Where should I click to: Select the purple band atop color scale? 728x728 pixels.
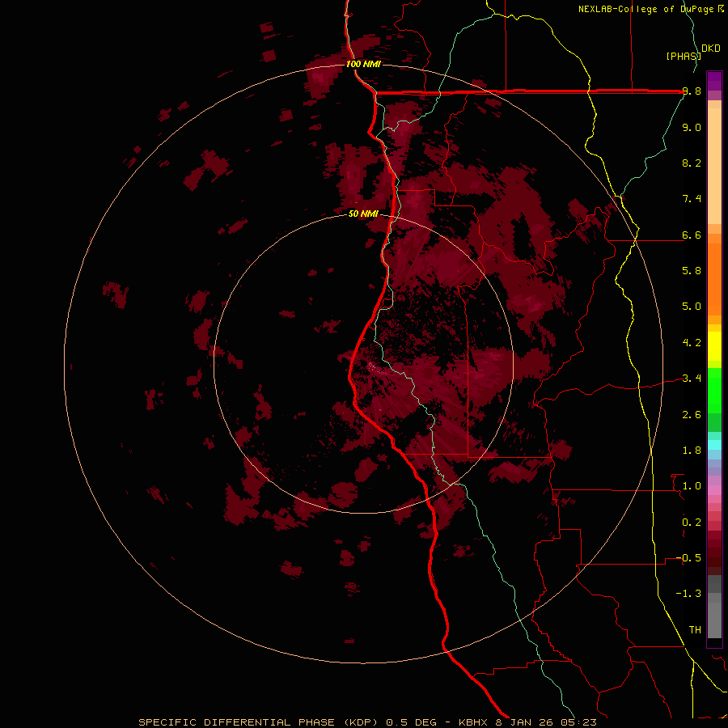click(x=714, y=81)
